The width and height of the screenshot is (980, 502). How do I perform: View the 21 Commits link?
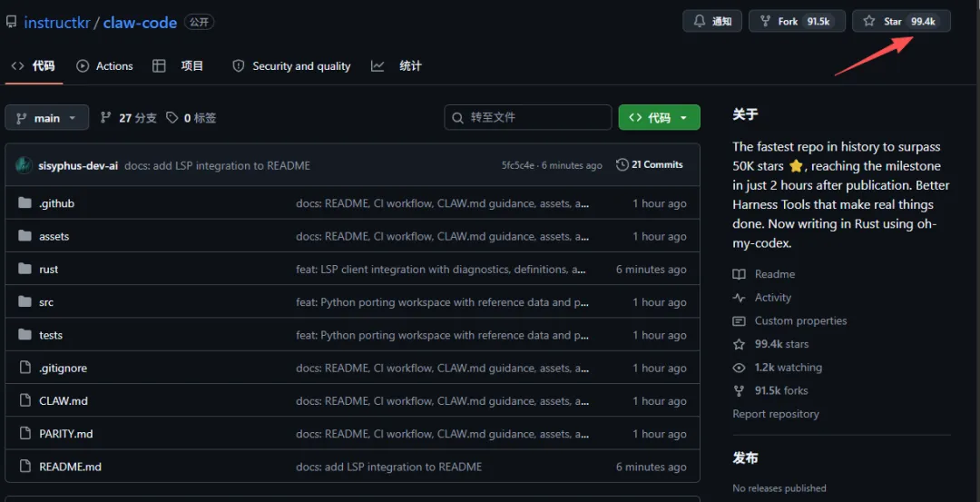650,164
